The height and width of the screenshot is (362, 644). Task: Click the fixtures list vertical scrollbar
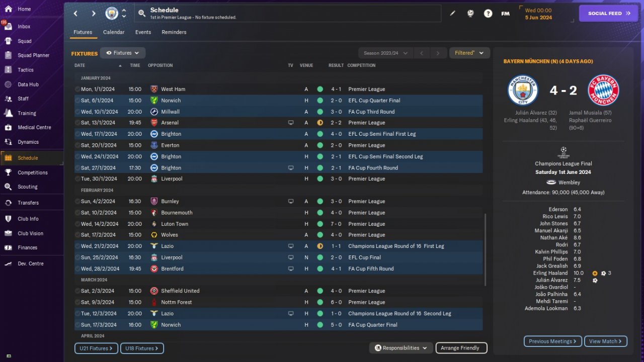[x=486, y=249]
